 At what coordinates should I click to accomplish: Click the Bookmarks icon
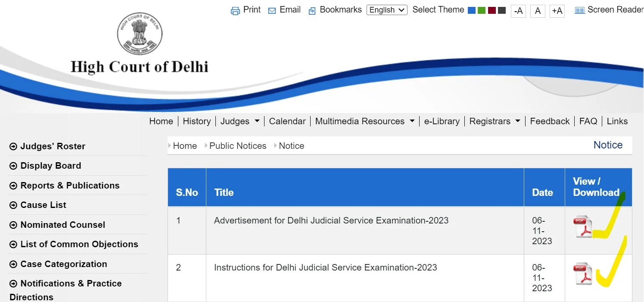pyautogui.click(x=312, y=11)
